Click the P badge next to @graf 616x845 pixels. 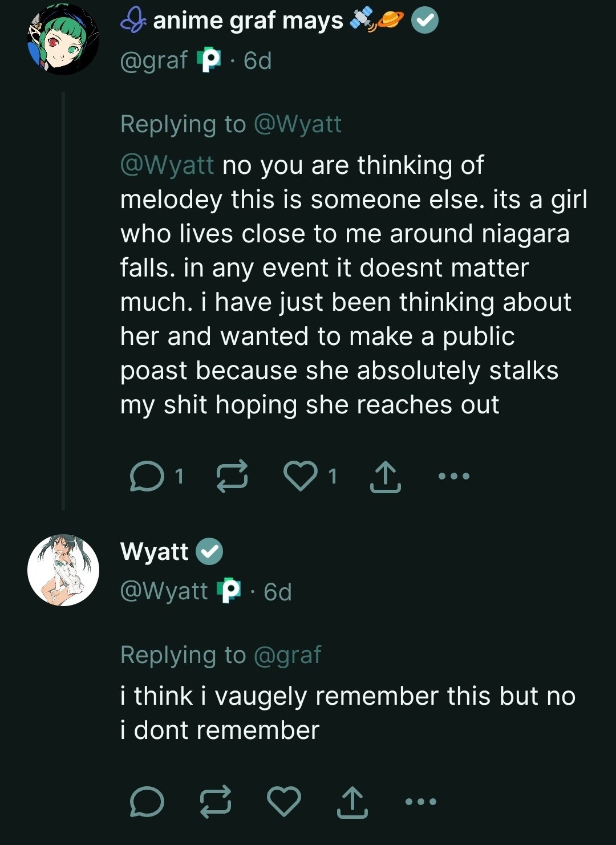(209, 60)
